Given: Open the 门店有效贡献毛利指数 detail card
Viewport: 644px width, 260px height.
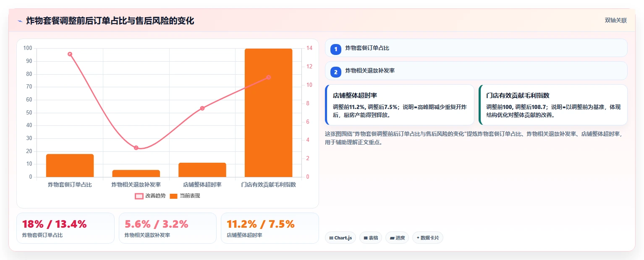Looking at the screenshot, I should [553, 105].
